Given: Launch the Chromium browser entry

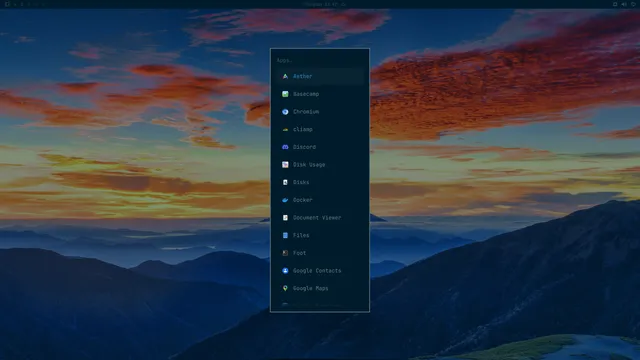Looking at the screenshot, I should [x=320, y=111].
